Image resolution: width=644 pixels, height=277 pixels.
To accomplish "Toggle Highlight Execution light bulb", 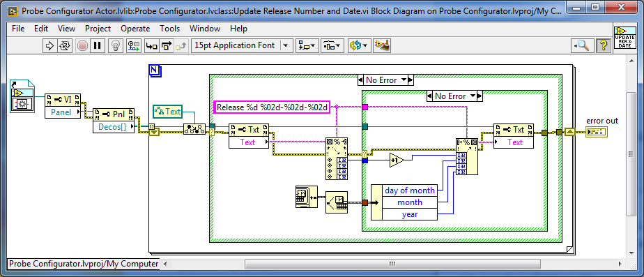I will (116, 45).
